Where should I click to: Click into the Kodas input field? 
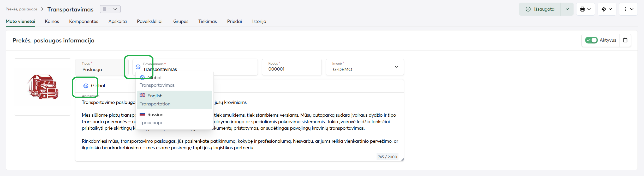291,69
